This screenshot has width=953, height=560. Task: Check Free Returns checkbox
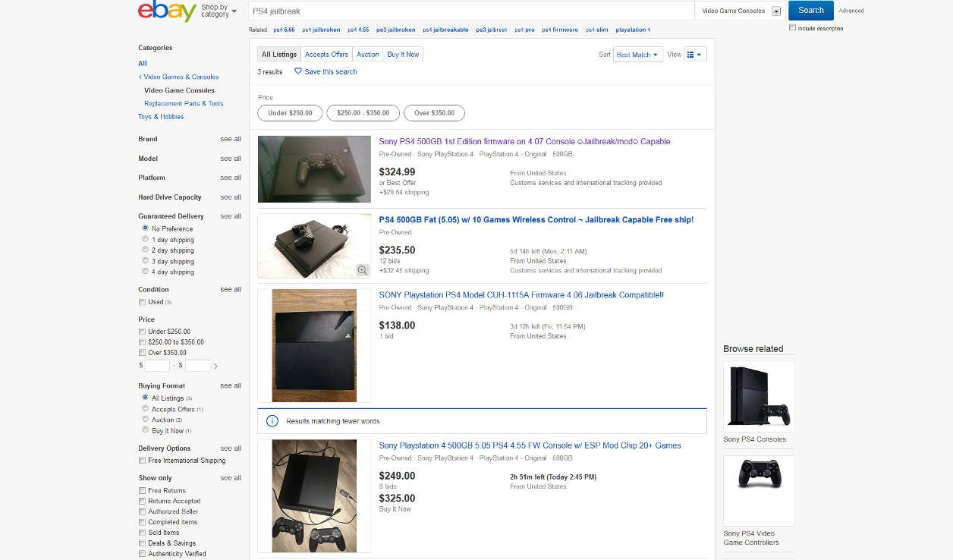click(142, 491)
